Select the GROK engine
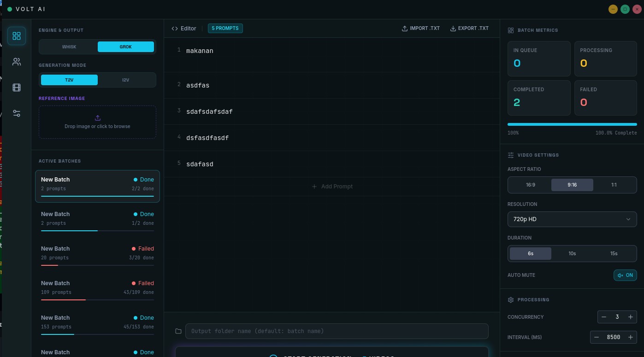Viewport: 644px width, 357px height. pyautogui.click(x=126, y=47)
